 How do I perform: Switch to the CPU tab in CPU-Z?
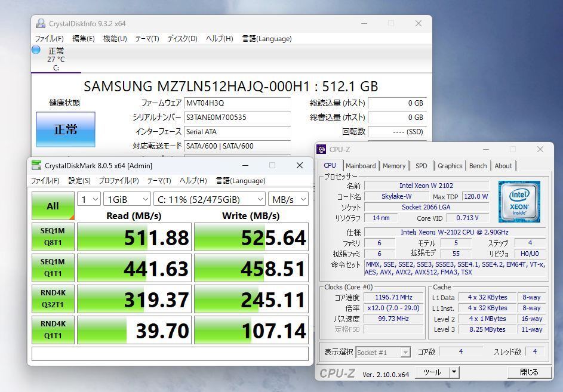pyautogui.click(x=330, y=165)
